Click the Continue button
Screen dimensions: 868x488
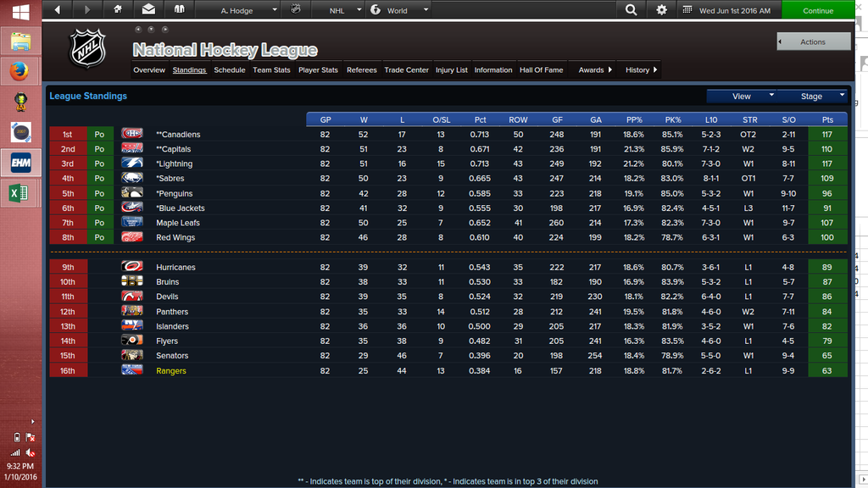tap(818, 10)
